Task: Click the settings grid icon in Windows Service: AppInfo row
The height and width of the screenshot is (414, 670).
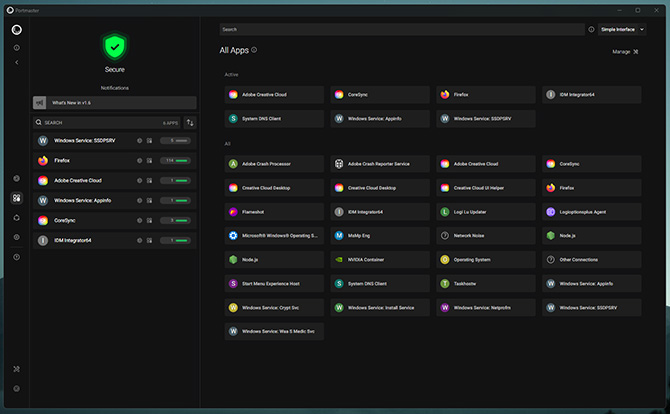Action: (150, 200)
